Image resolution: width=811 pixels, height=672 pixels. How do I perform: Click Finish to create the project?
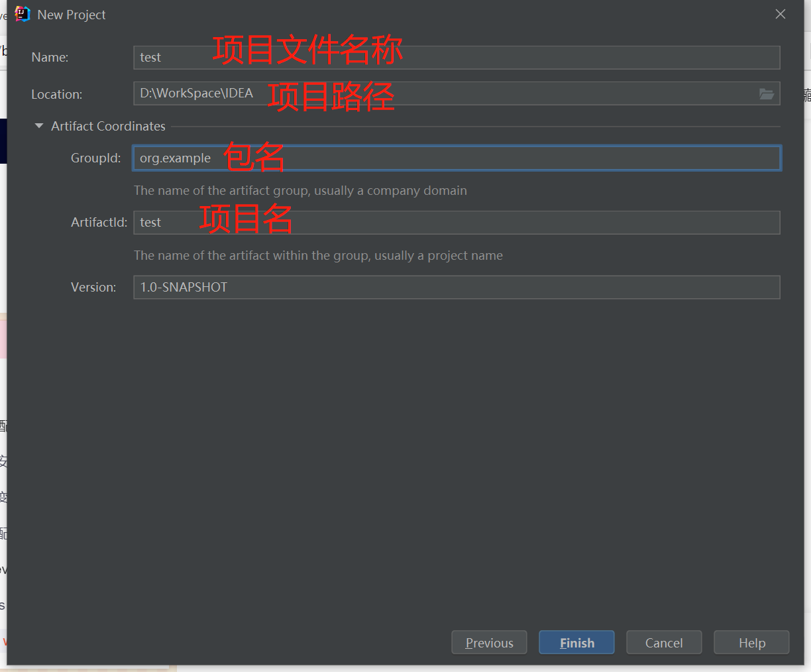tap(576, 643)
